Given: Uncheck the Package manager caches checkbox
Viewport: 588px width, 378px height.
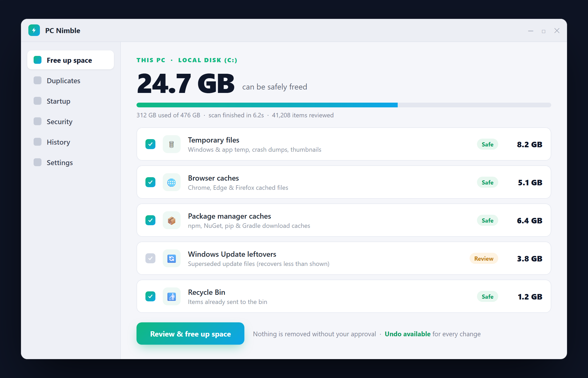Looking at the screenshot, I should (x=150, y=220).
